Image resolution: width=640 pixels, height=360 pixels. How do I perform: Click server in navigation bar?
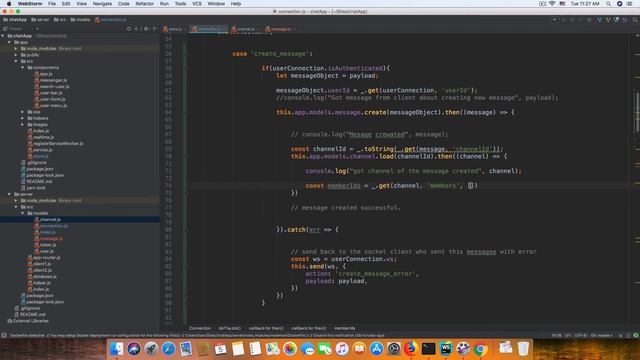tap(40, 20)
